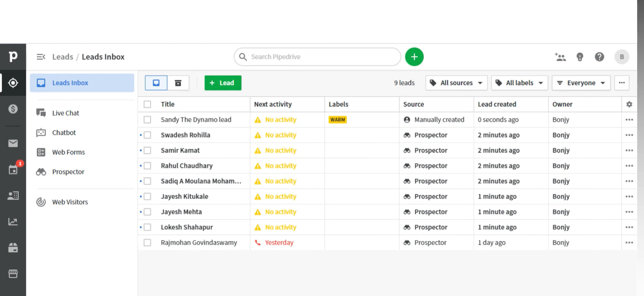Expand the Everyone owner filter dropdown
644x296 pixels.
pyautogui.click(x=581, y=83)
